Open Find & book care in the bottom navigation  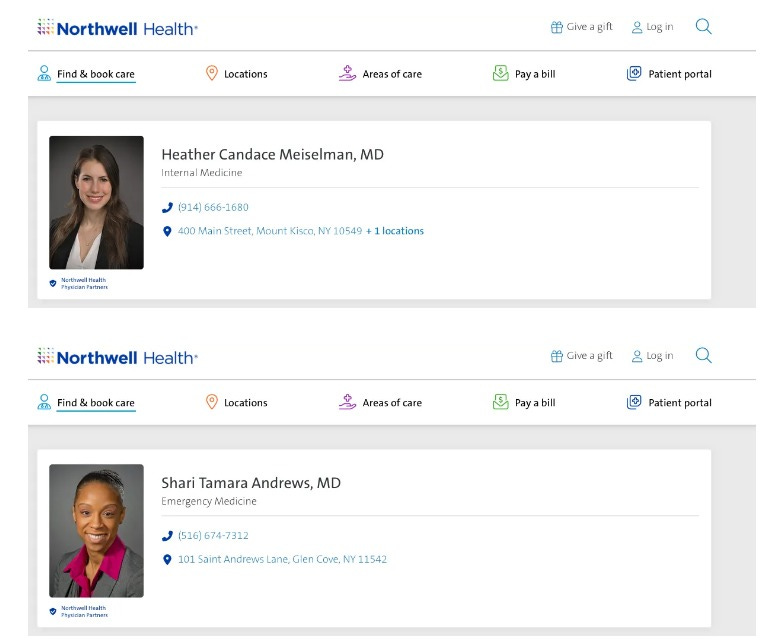pos(96,403)
